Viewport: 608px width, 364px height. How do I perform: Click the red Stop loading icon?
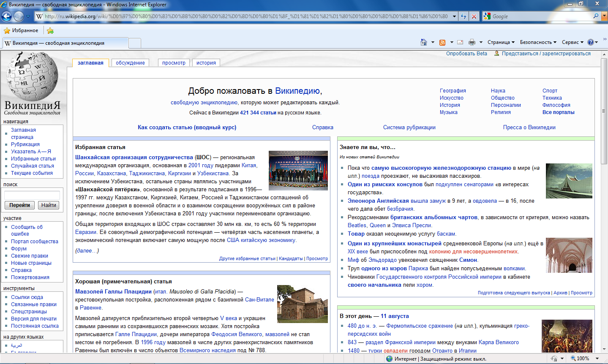(474, 16)
